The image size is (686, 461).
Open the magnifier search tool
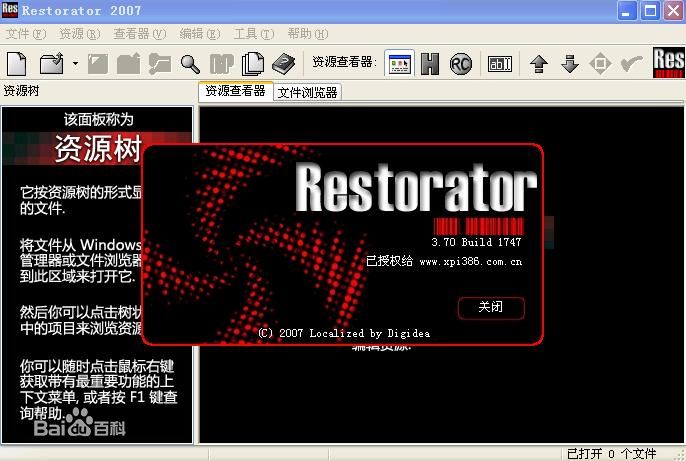(190, 64)
